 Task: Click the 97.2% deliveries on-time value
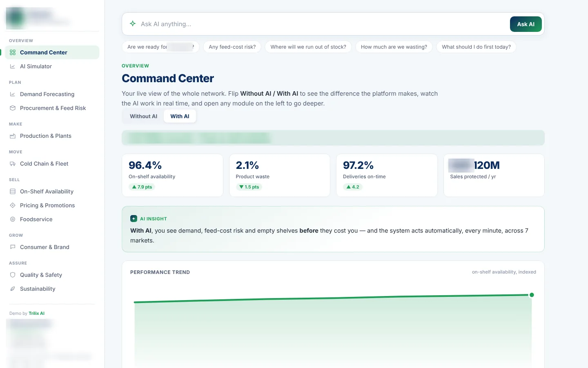tap(358, 165)
